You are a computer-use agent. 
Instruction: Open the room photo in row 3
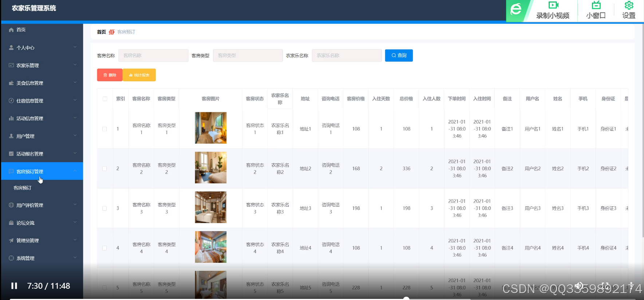click(211, 207)
